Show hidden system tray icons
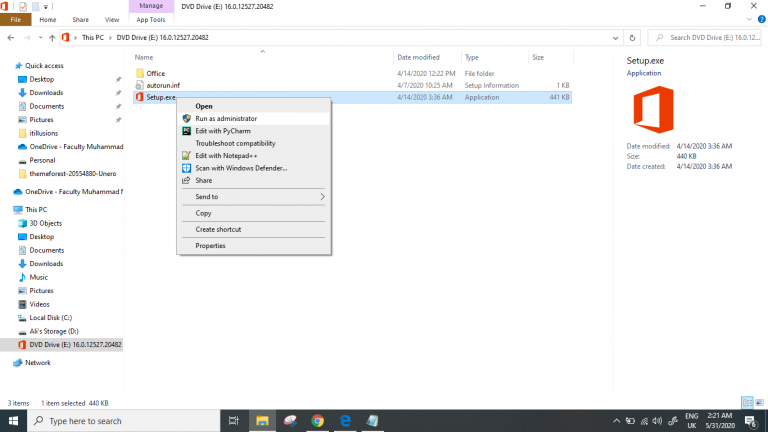 tap(616, 421)
